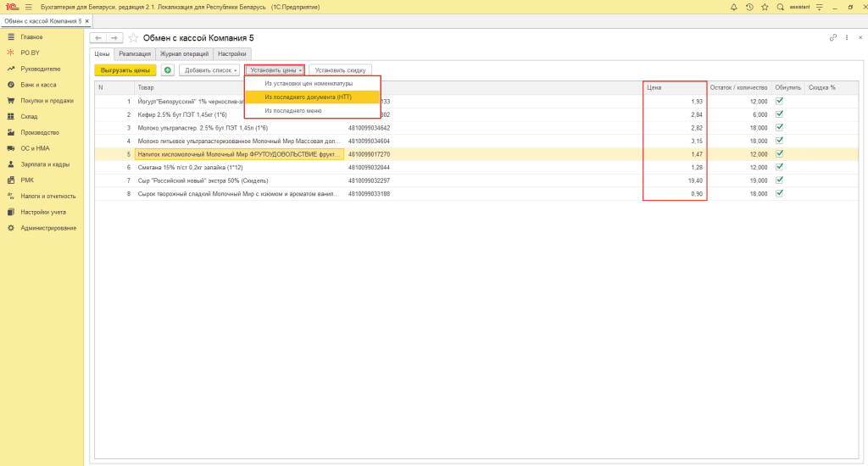This screenshot has height=466, width=868.
Task: Open more actions three-dots icon
Action: pyautogui.click(x=847, y=37)
